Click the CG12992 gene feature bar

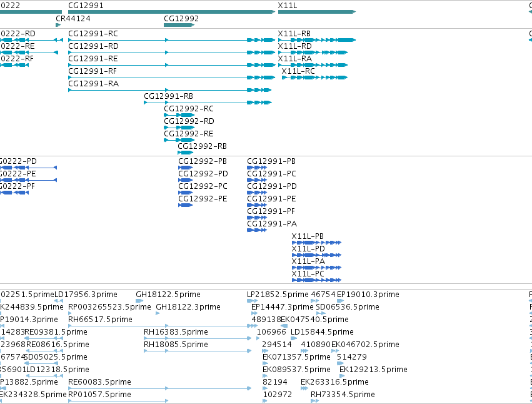179,25
